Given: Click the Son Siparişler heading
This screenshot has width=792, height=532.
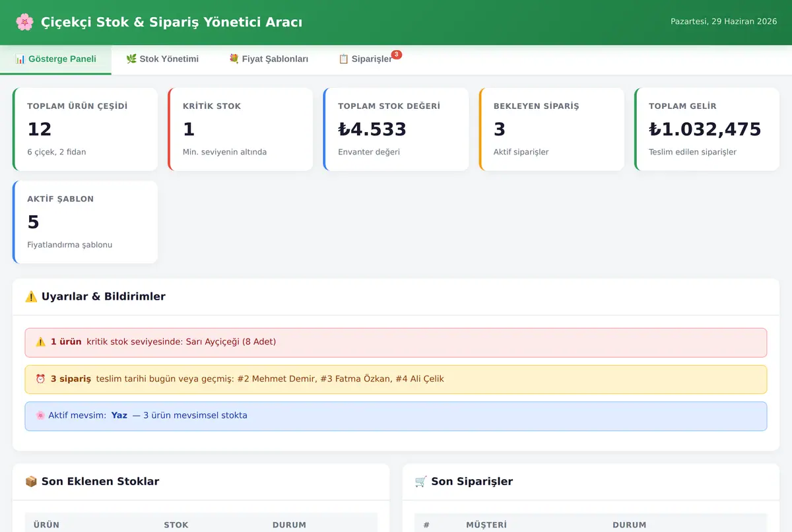Looking at the screenshot, I should (472, 481).
